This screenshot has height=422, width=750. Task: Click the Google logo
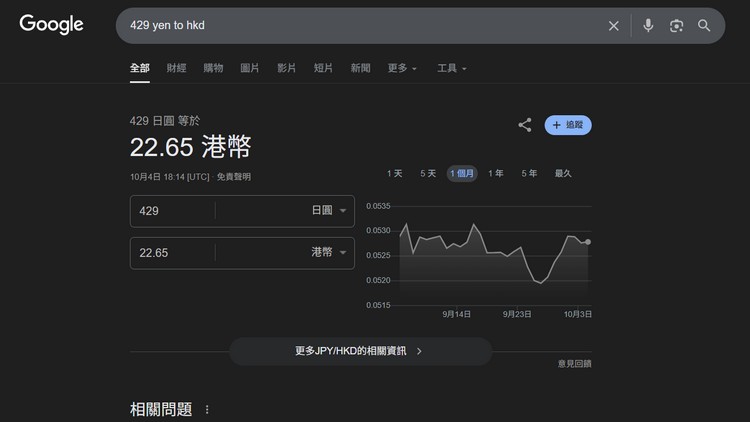click(x=51, y=25)
